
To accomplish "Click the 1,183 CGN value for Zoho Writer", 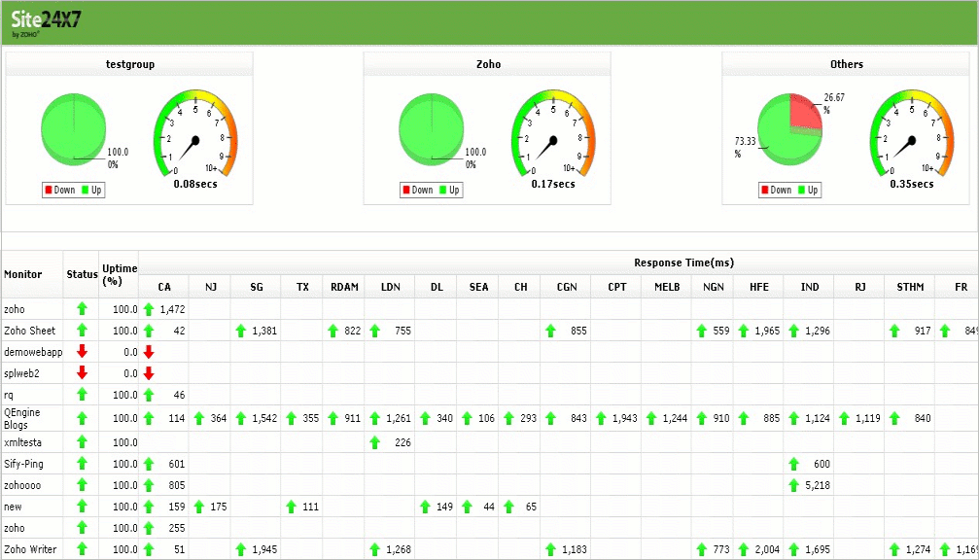I will pyautogui.click(x=575, y=549).
